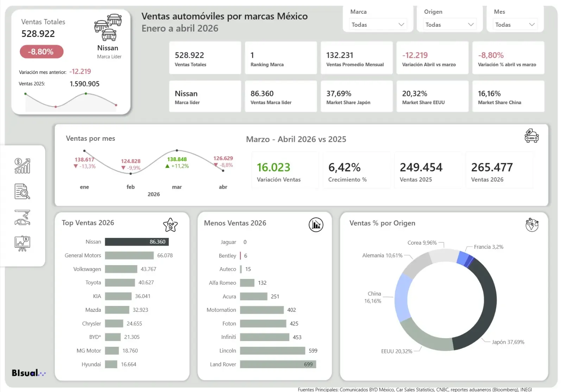Click the Market Share China card

(508, 96)
